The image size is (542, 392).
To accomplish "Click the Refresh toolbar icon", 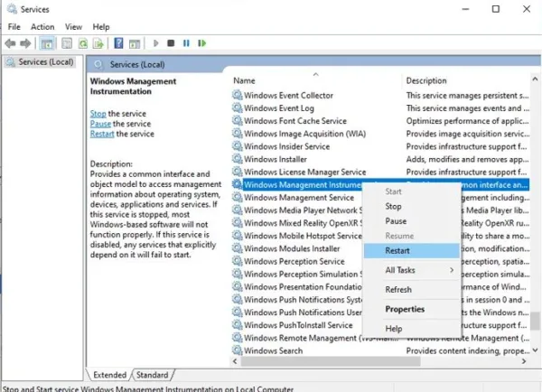I will point(83,43).
